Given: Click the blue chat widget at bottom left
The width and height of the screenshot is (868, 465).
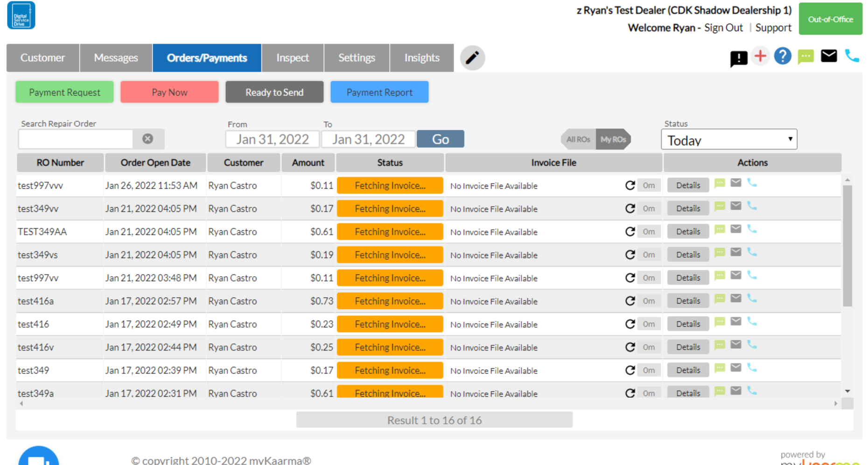Looking at the screenshot, I should (x=39, y=456).
